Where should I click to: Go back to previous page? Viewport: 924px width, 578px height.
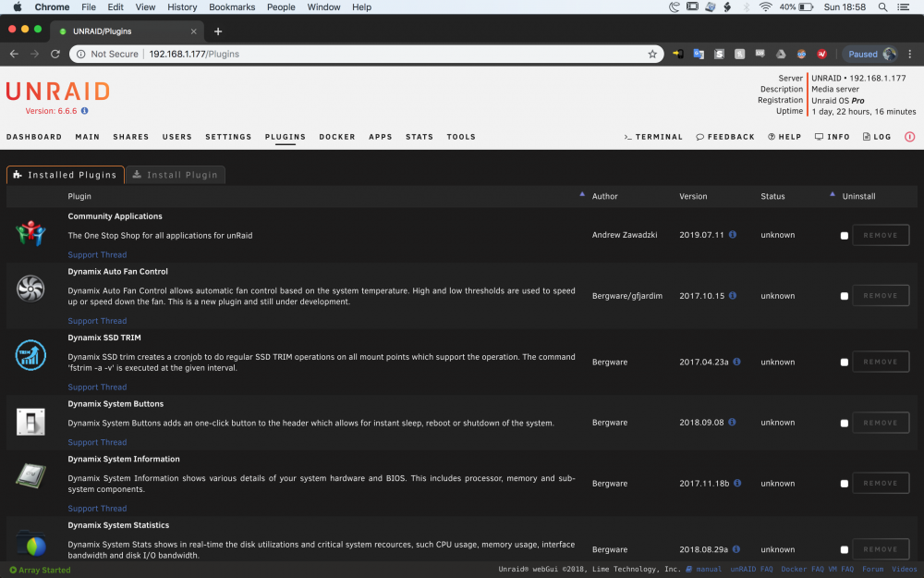(14, 55)
